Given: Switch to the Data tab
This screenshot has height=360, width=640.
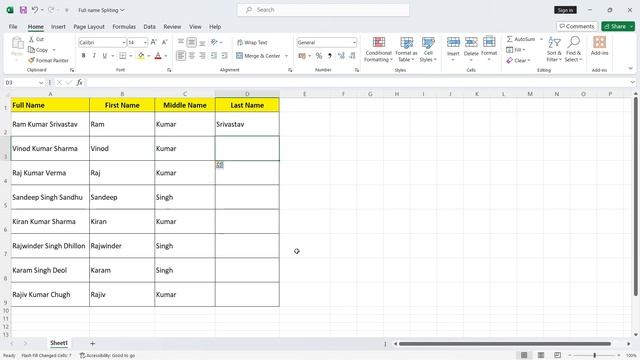Looking at the screenshot, I should click(x=149, y=27).
